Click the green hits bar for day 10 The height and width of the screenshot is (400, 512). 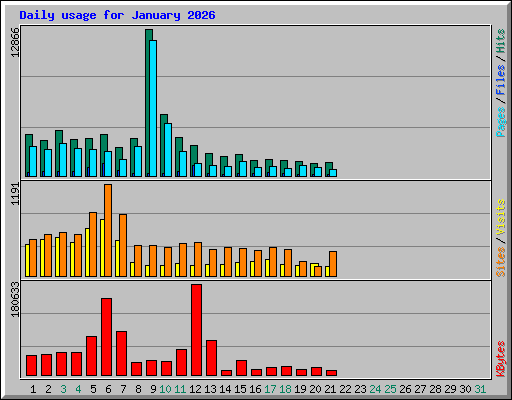162,145
